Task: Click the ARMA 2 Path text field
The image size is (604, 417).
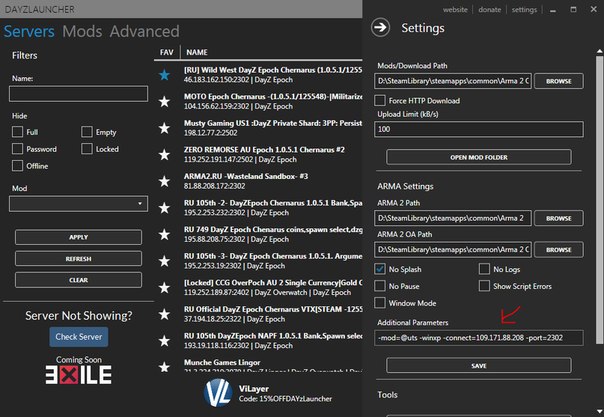Action: (453, 218)
